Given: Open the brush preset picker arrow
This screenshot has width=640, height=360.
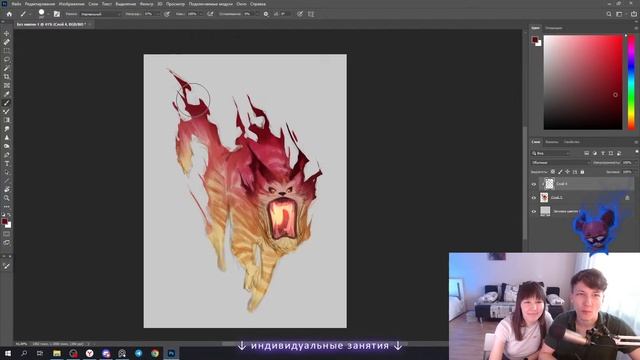Looking at the screenshot, I should [x=48, y=14].
